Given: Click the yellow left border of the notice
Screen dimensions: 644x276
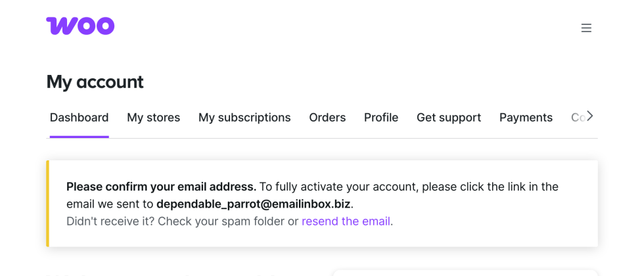Looking at the screenshot, I should pos(48,204).
